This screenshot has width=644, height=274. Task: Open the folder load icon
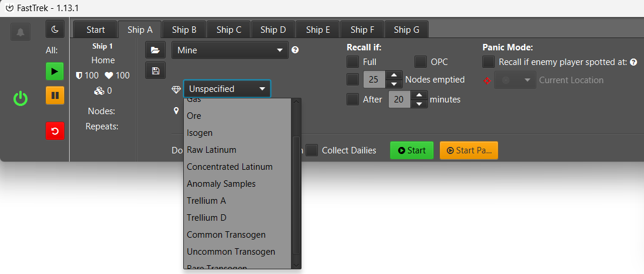coord(155,50)
